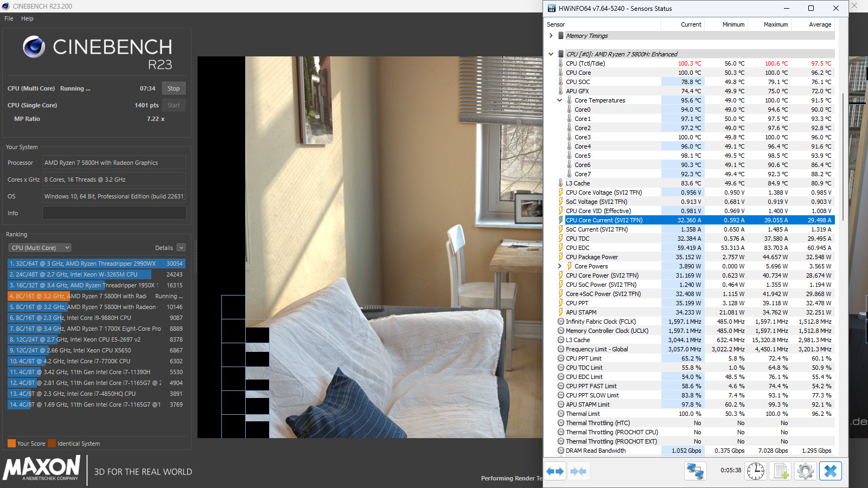Start logging with the sheet-plus icon
The height and width of the screenshot is (488, 868).
point(780,471)
